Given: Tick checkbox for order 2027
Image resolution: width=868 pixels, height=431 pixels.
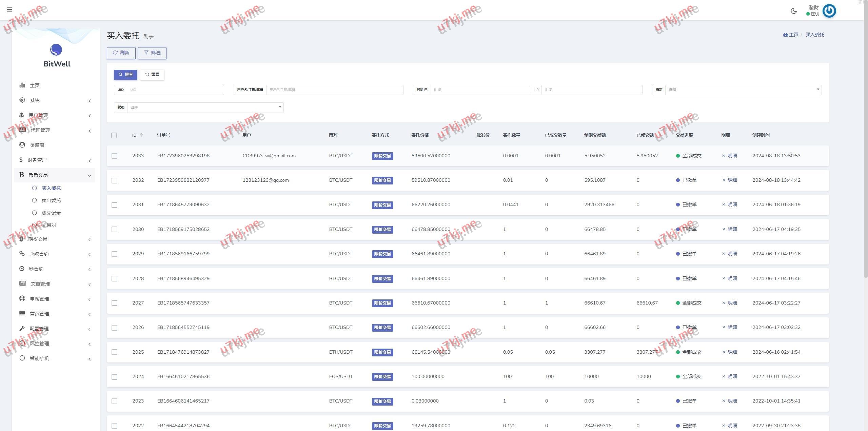Looking at the screenshot, I should pos(115,303).
